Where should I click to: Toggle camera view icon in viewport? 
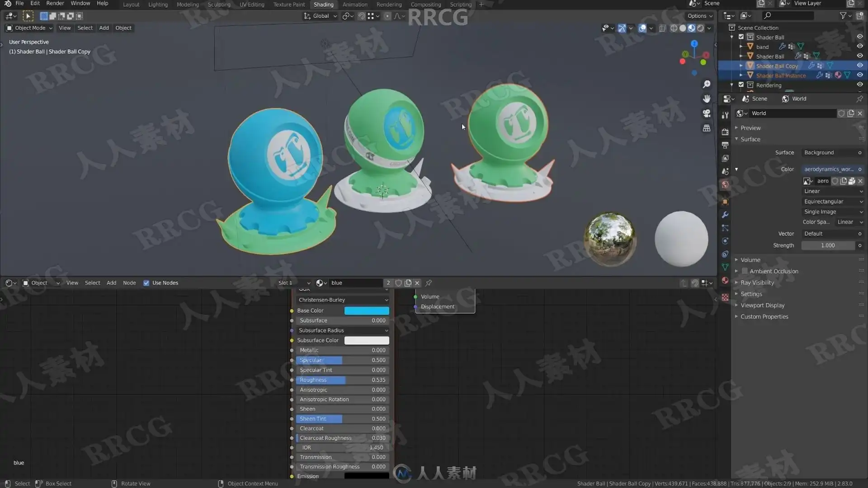pyautogui.click(x=707, y=113)
